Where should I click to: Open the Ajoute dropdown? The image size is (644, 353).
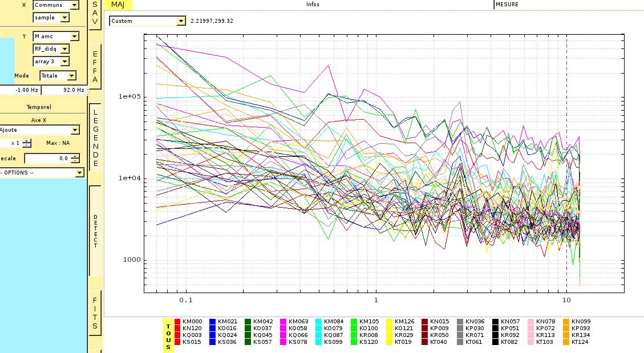coord(39,129)
